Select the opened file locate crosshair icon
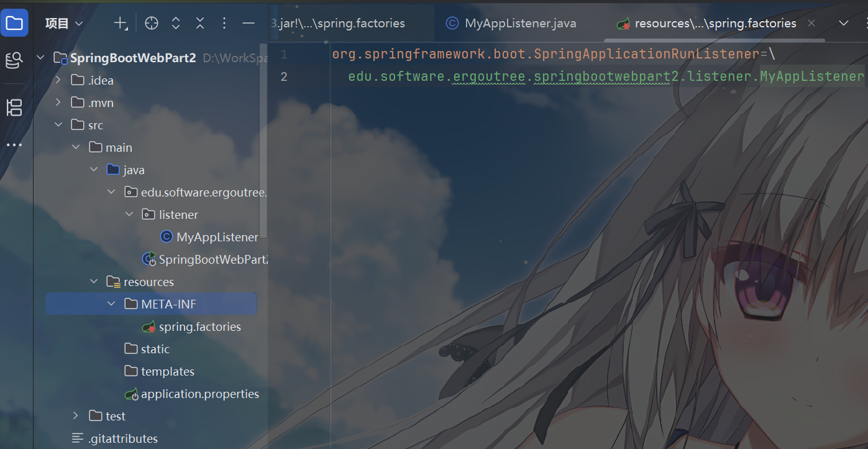Image resolution: width=868 pixels, height=449 pixels. tap(152, 24)
